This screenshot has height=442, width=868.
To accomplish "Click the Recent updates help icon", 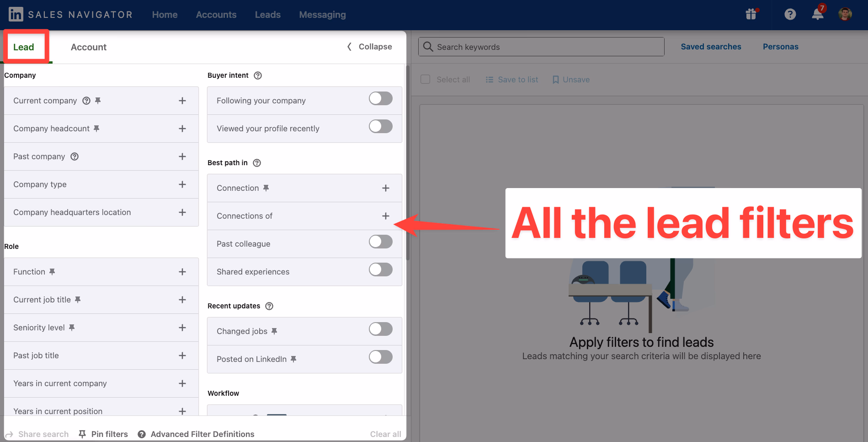I will [269, 306].
